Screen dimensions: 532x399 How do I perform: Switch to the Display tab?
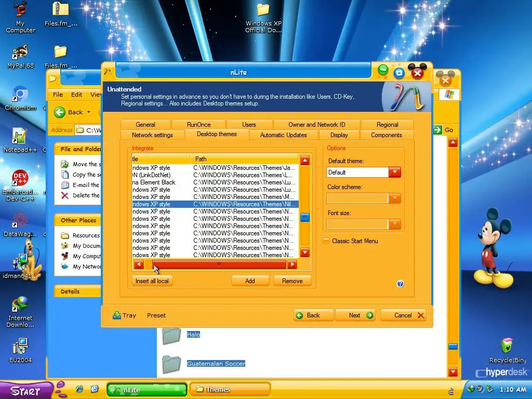339,135
